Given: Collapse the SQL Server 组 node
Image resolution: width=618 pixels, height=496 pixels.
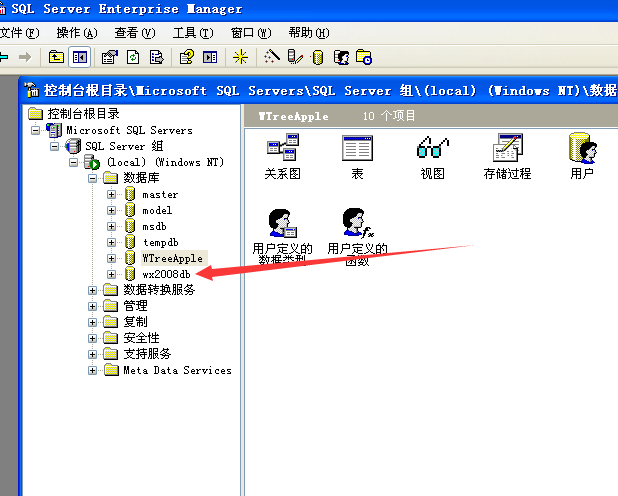Looking at the screenshot, I should (x=54, y=146).
